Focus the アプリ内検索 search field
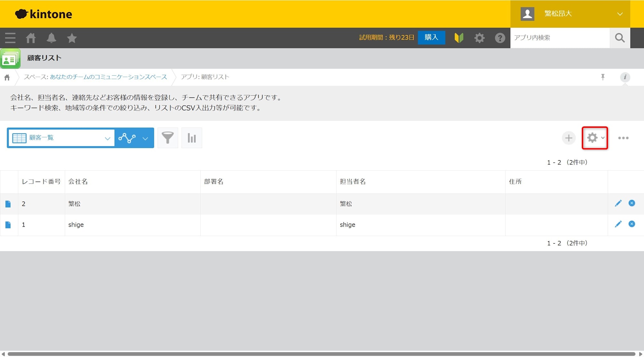644x357 pixels. tap(560, 38)
